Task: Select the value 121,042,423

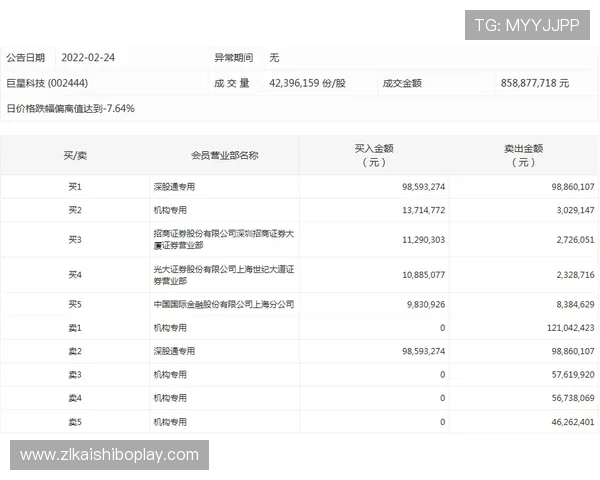Action: pyautogui.click(x=571, y=328)
